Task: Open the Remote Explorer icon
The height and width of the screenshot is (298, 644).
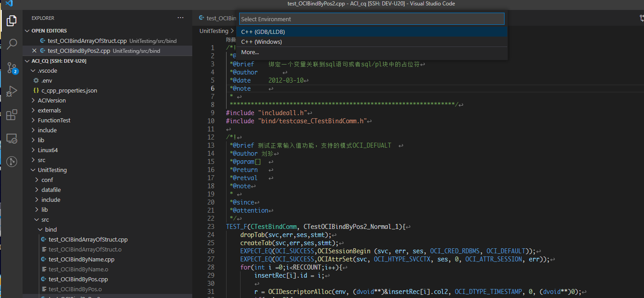Action: tap(12, 138)
